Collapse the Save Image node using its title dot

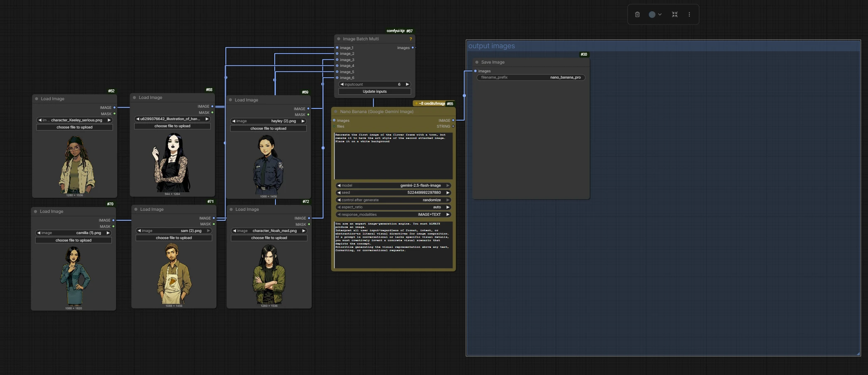point(477,62)
